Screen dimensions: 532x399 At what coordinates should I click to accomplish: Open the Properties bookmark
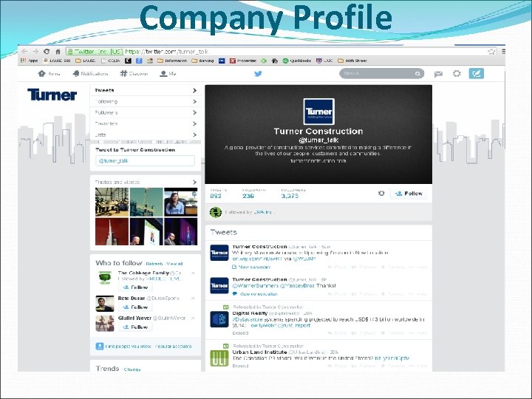pyautogui.click(x=243, y=61)
